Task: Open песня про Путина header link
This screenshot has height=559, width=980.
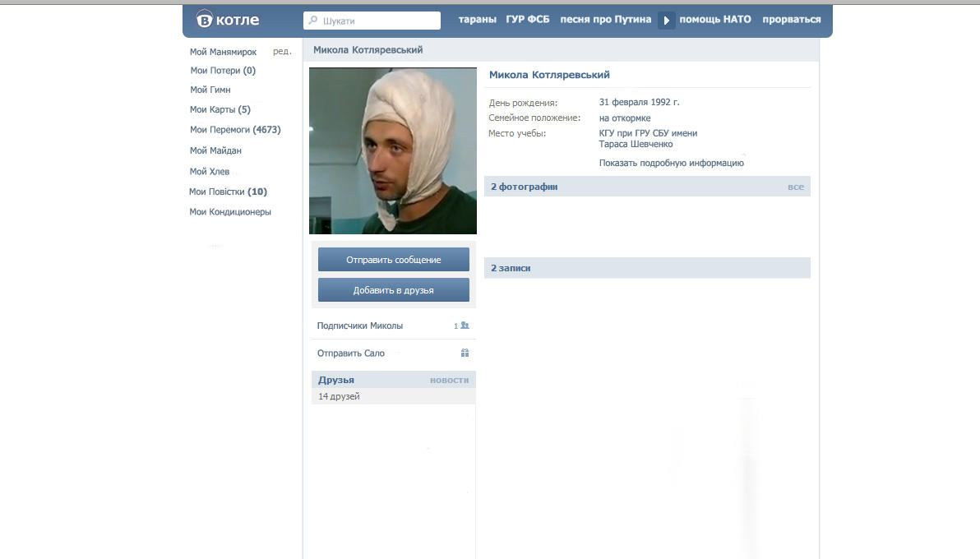Action: pos(606,20)
